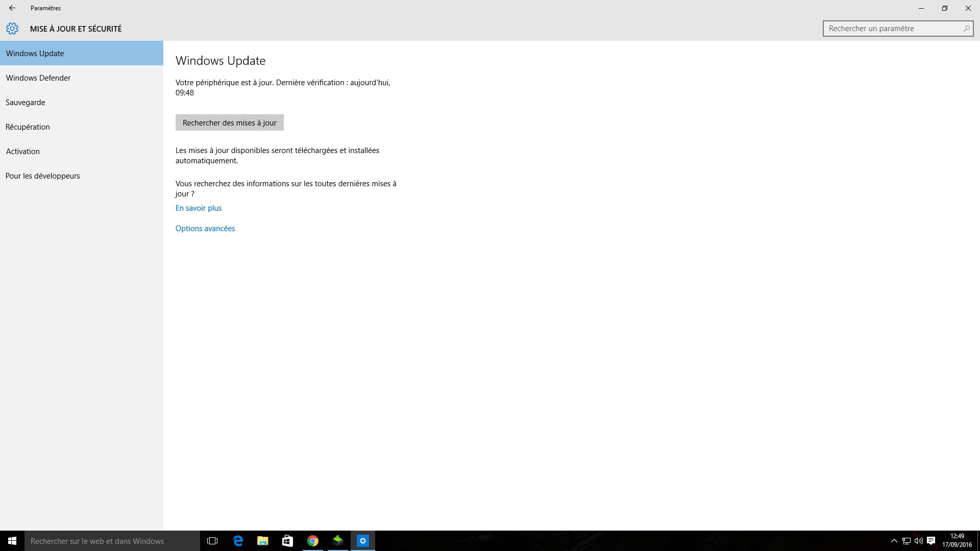Launch Google Chrome from taskbar
The image size is (980, 551).
(x=313, y=541)
